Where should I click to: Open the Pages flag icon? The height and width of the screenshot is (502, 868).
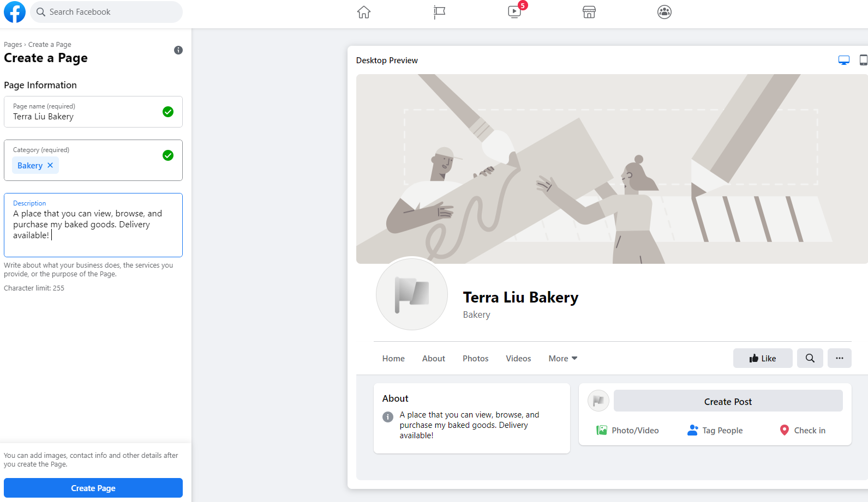(x=439, y=12)
